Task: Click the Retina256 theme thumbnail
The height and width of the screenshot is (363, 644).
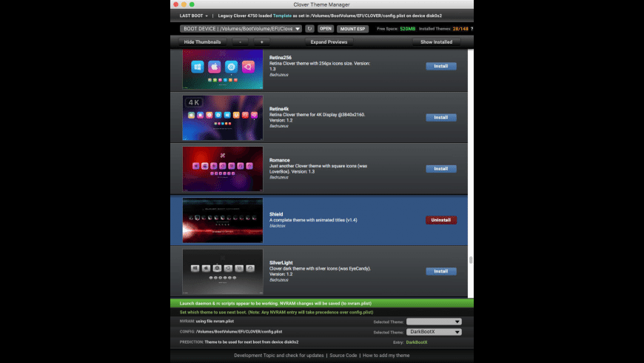Action: click(x=223, y=69)
